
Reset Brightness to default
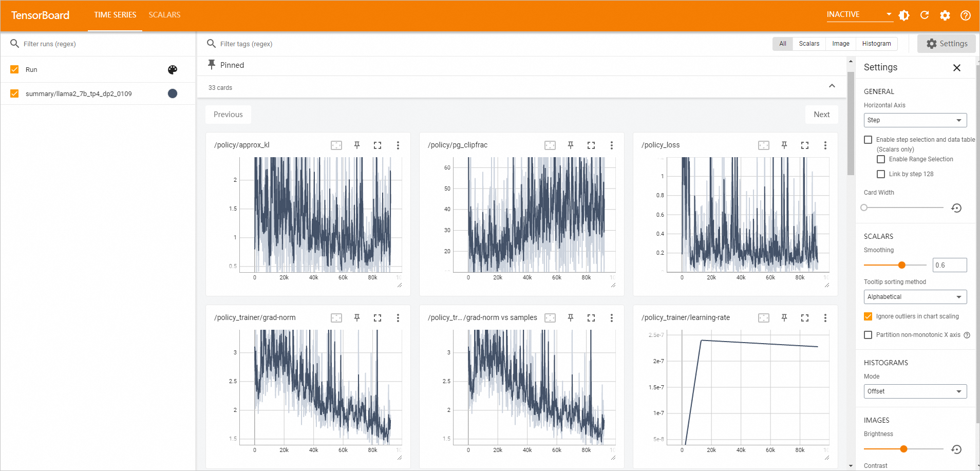(956, 449)
